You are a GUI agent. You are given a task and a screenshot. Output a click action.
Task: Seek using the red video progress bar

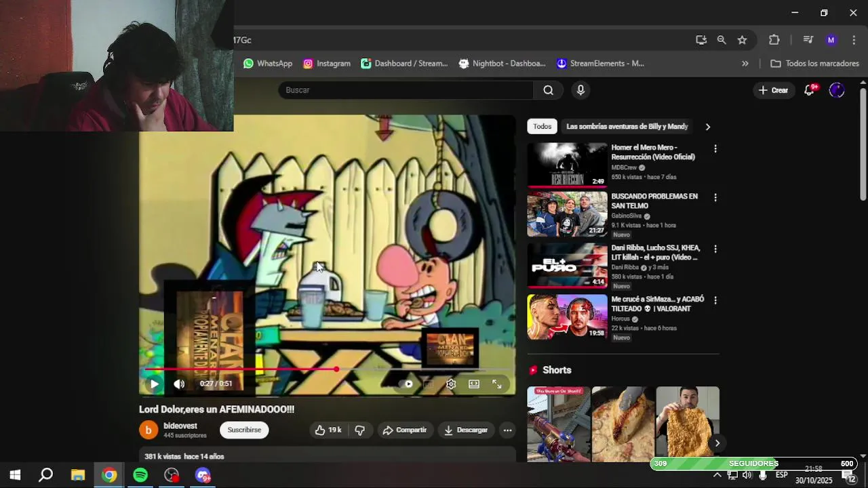pos(327,369)
